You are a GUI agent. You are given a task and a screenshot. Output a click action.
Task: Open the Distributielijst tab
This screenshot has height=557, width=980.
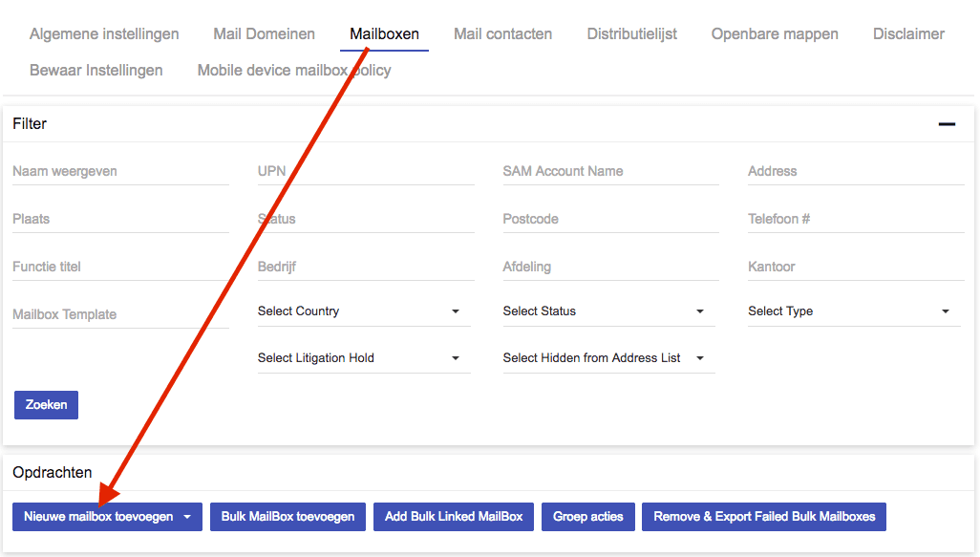(631, 33)
